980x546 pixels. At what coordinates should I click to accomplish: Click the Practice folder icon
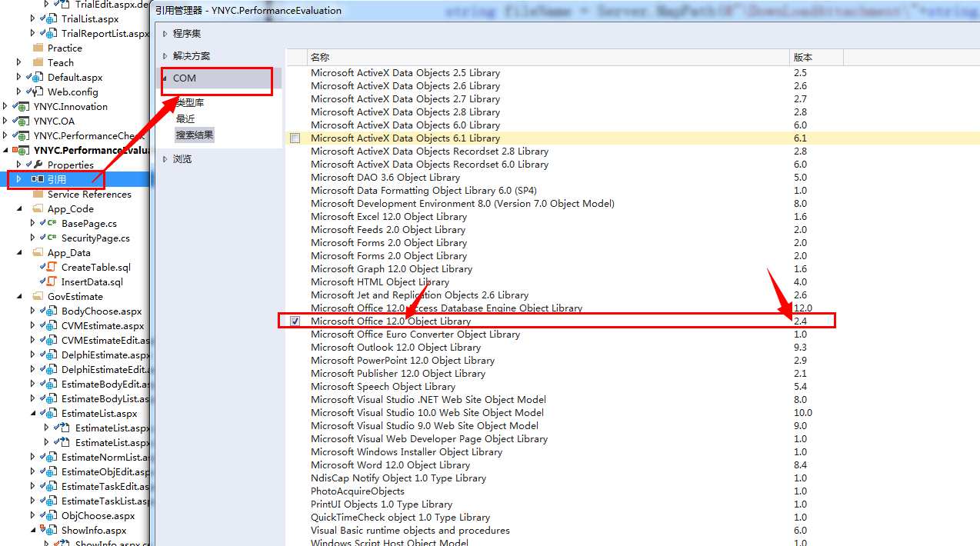coord(39,48)
